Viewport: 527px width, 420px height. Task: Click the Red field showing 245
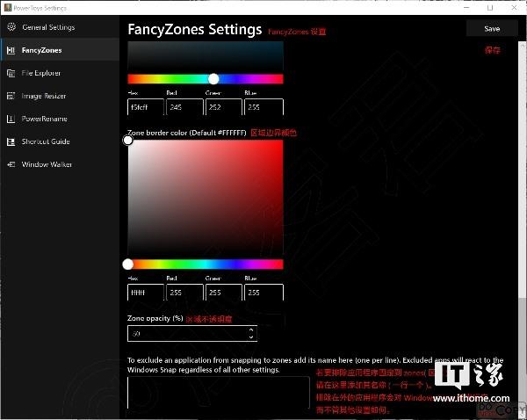pyautogui.click(x=184, y=107)
